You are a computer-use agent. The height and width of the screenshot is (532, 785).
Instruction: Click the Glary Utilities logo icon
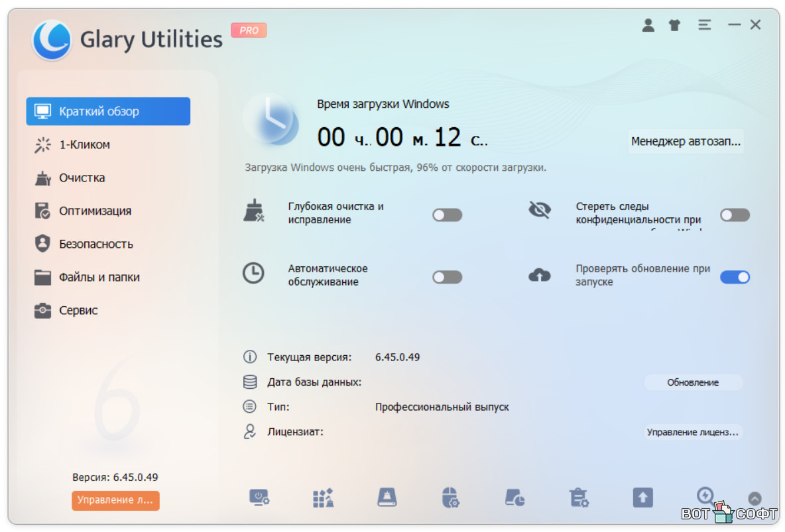[52, 40]
